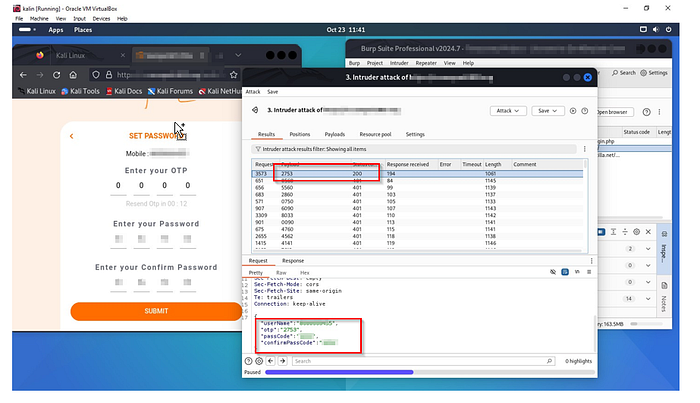Click Search in Burp main window
The image size is (700, 403).
(x=624, y=73)
